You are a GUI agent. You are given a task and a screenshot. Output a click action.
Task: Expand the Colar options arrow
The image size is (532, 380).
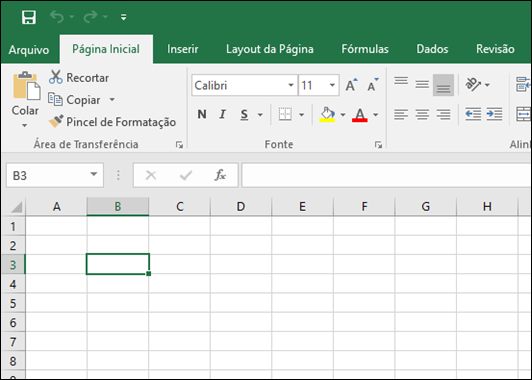coord(24,126)
